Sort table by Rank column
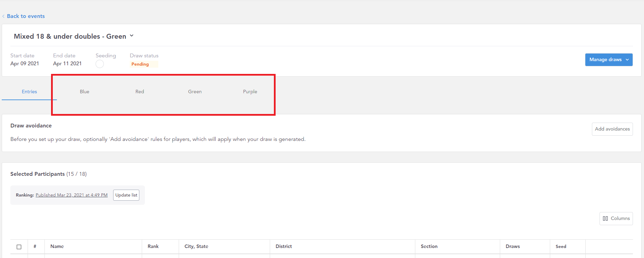The height and width of the screenshot is (258, 644). click(x=153, y=247)
